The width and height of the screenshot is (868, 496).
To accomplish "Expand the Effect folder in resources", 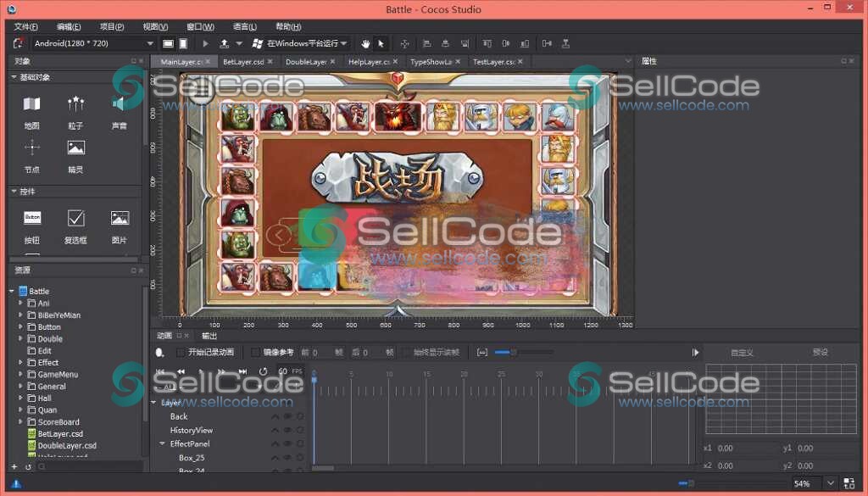I will [x=21, y=362].
